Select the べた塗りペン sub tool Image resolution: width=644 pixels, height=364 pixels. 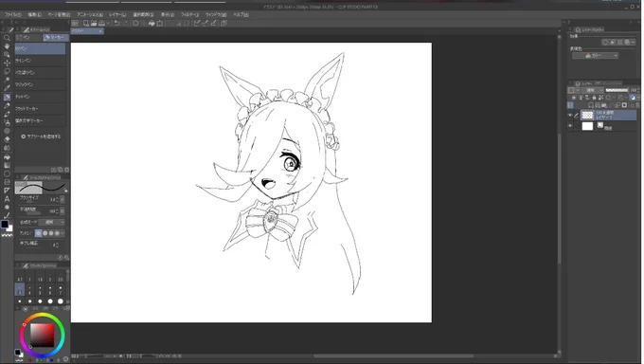pos(40,72)
